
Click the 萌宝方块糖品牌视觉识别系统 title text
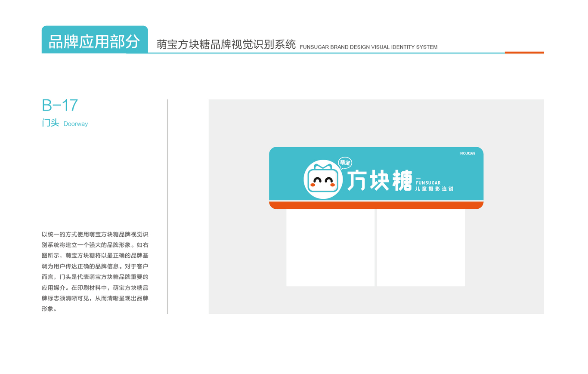[x=226, y=44]
